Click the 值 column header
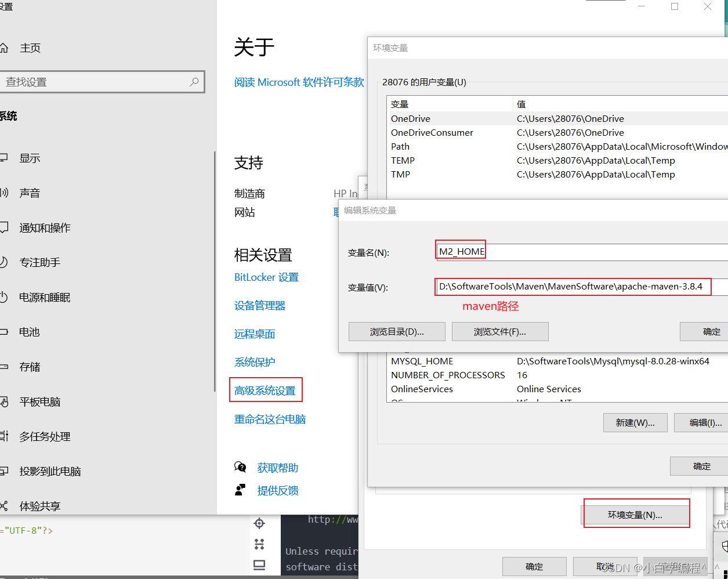The height and width of the screenshot is (579, 728). click(x=621, y=104)
